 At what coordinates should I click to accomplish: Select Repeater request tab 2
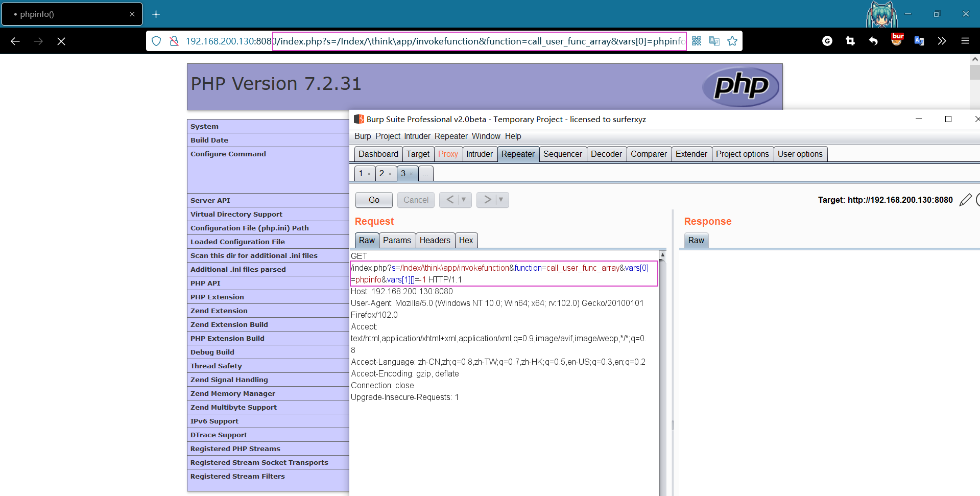click(381, 174)
